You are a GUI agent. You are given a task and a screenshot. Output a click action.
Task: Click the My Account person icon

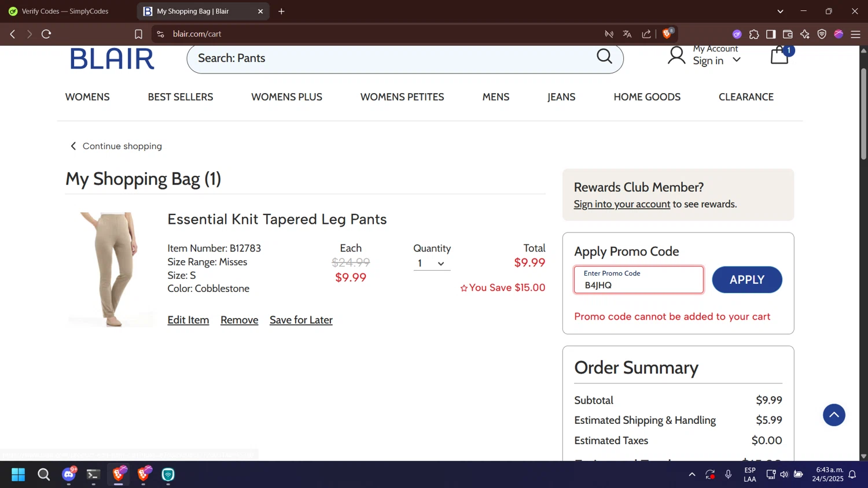coord(676,56)
